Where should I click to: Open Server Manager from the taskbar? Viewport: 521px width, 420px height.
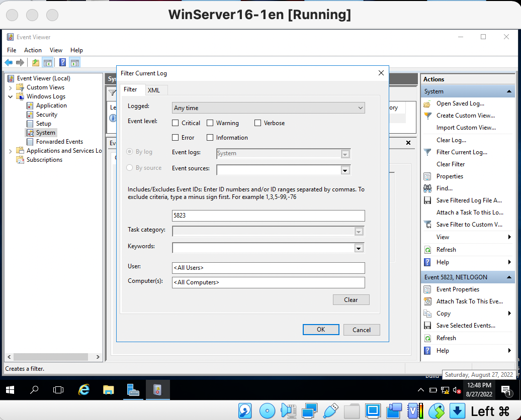tap(133, 390)
